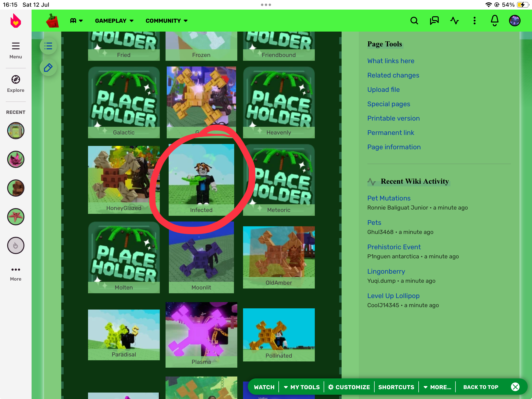
Task: Open Level Up Lollipop activity link
Action: click(393, 296)
